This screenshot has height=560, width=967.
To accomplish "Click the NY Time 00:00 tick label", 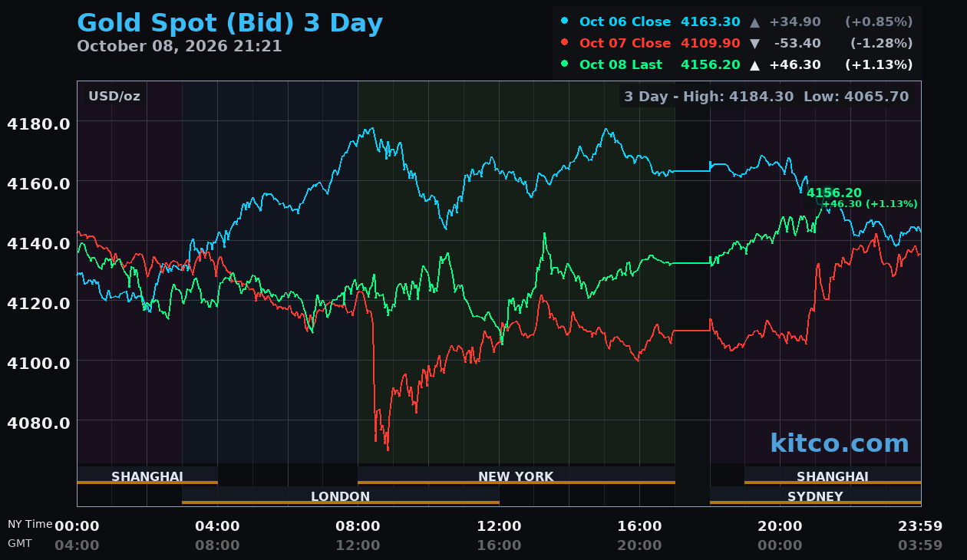I will pyautogui.click(x=77, y=526).
